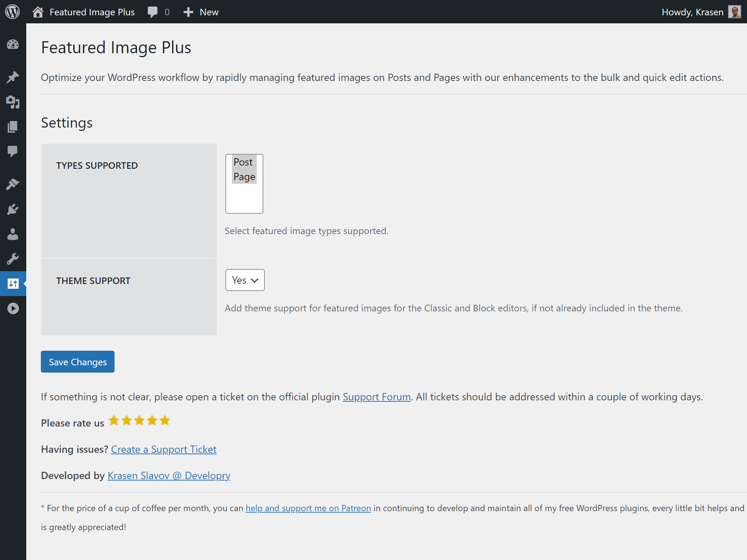The height and width of the screenshot is (560, 747).
Task: Select Page in Types Supported list
Action: (x=244, y=176)
